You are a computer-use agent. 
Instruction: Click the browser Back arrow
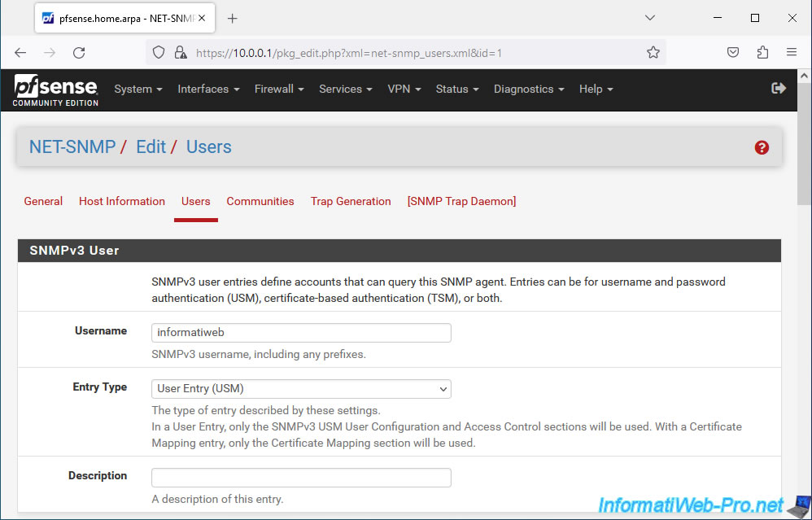20,53
